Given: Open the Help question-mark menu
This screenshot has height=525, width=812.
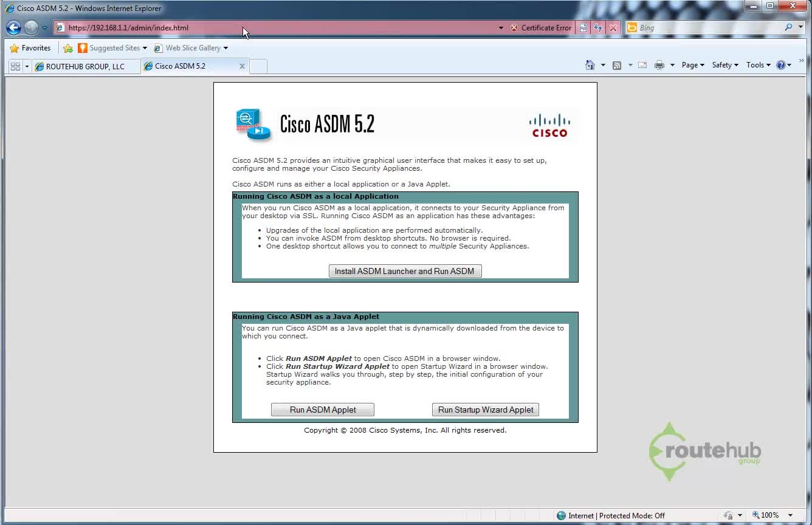Looking at the screenshot, I should point(783,65).
